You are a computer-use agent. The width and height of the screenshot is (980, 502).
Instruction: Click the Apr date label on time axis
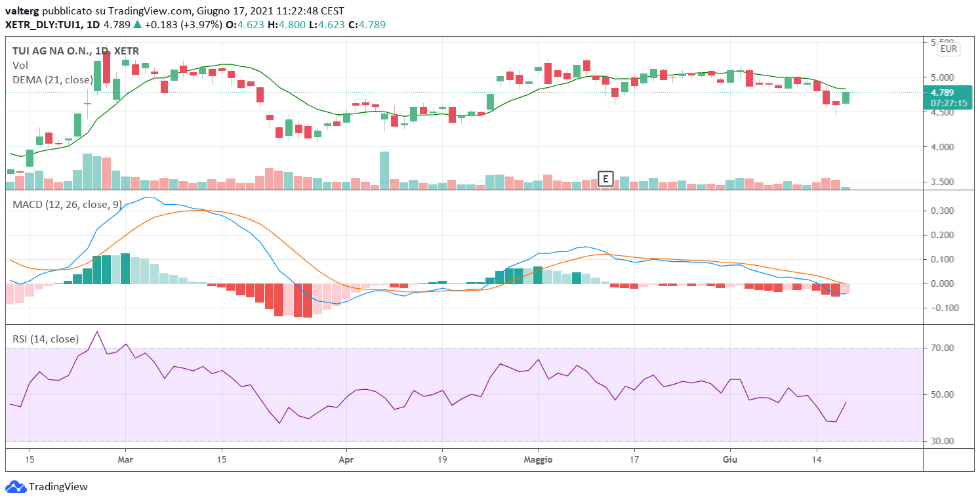click(346, 460)
